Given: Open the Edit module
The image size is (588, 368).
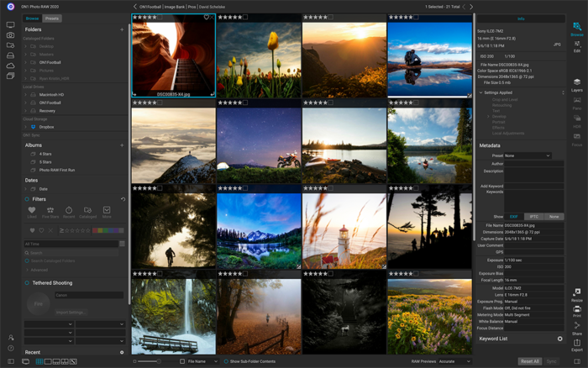Looking at the screenshot, I should (x=577, y=45).
